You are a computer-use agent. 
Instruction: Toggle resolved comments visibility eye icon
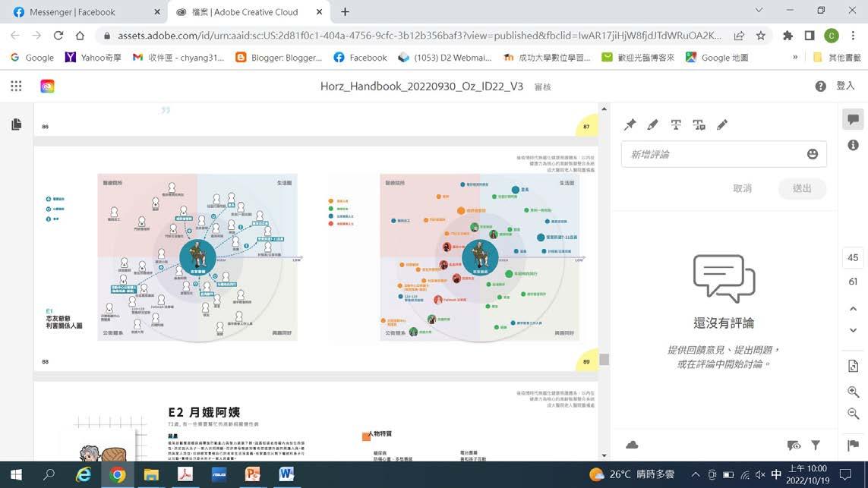[x=794, y=445]
